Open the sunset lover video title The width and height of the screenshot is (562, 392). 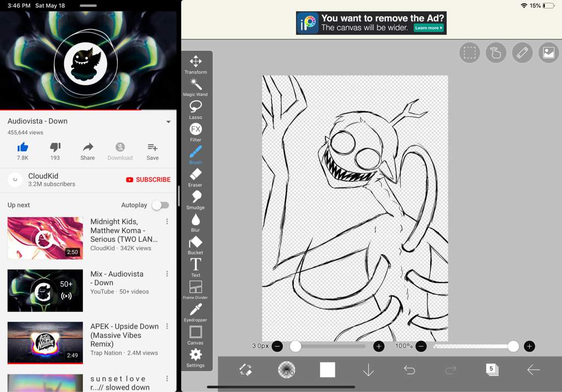120,383
